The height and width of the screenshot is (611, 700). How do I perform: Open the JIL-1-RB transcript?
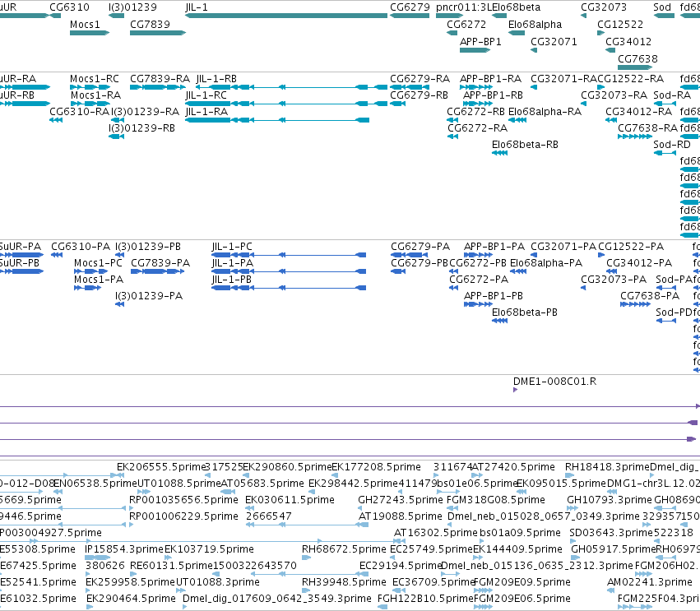coord(291,87)
